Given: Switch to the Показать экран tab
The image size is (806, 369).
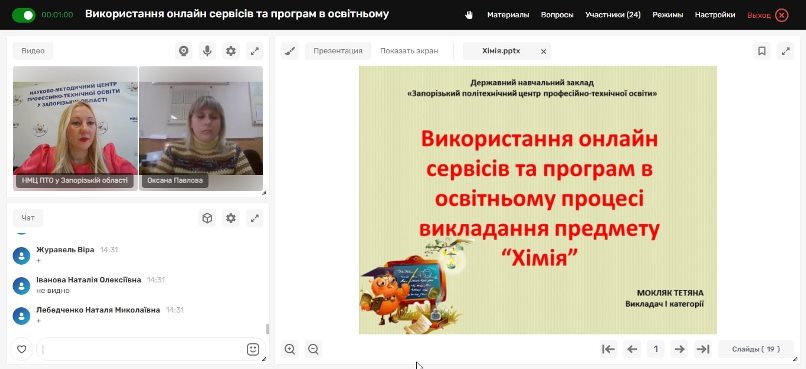Looking at the screenshot, I should pos(409,51).
